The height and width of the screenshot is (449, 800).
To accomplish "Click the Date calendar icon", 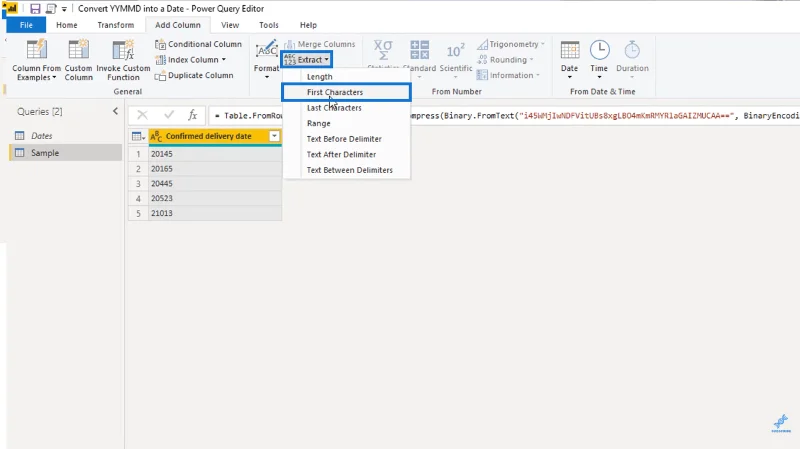I will [569, 51].
